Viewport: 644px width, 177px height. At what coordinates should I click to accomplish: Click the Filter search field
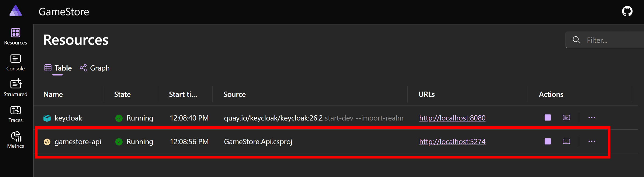coord(605,40)
